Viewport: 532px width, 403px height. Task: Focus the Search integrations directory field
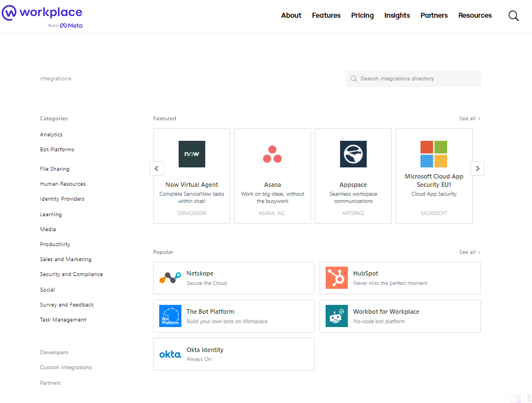[x=413, y=79]
